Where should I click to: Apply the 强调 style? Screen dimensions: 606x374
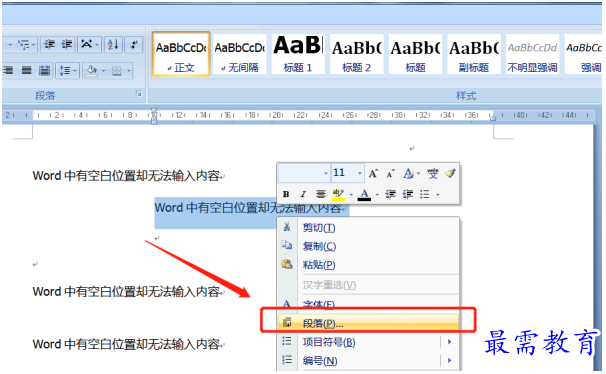(584, 54)
